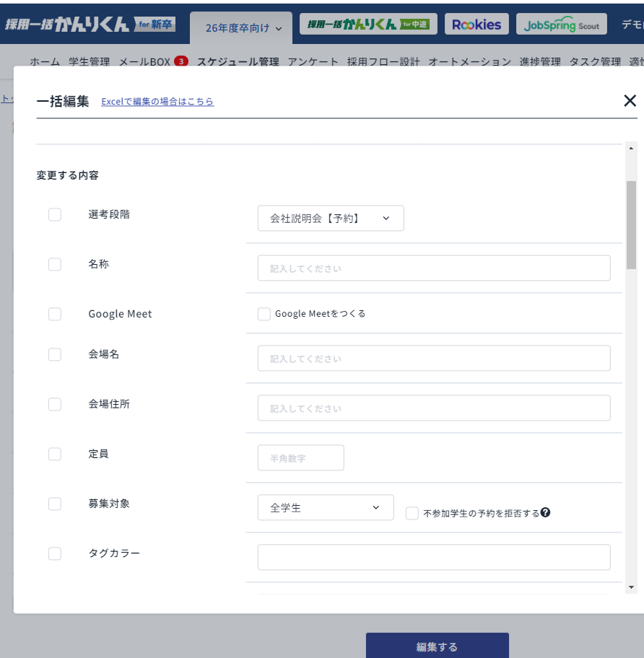Image resolution: width=644 pixels, height=658 pixels.
Task: Enable 不参加学生の予約を拒否する
Action: point(412,513)
